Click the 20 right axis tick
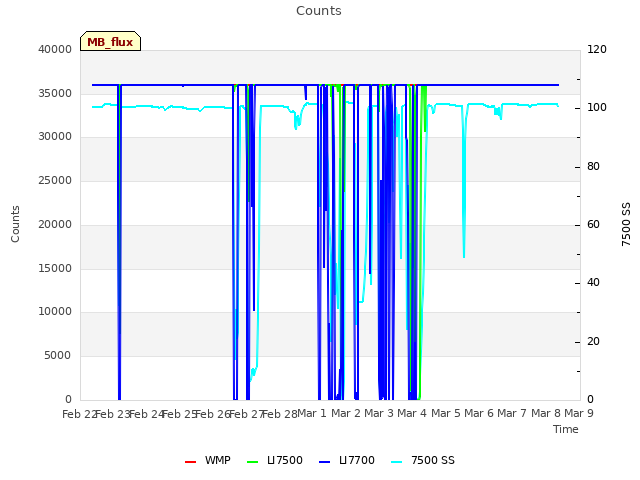The image size is (640, 480). [x=593, y=341]
